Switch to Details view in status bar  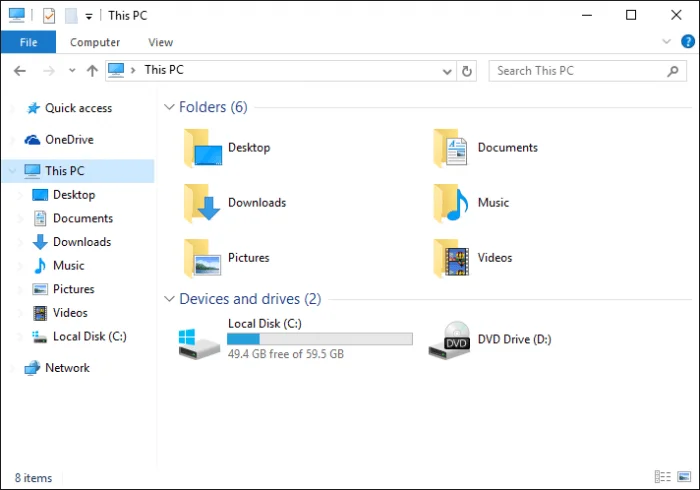662,477
